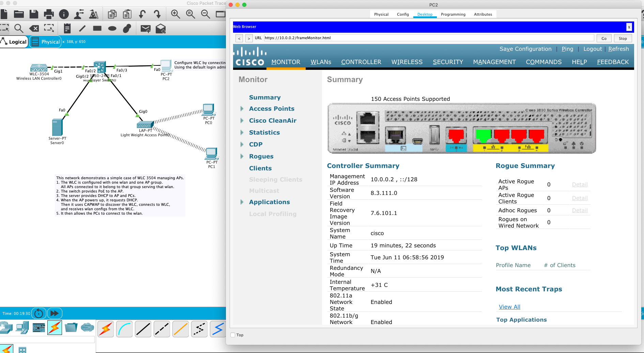Go back in the web browser
Viewport: 644px width, 353px height.
(x=239, y=39)
